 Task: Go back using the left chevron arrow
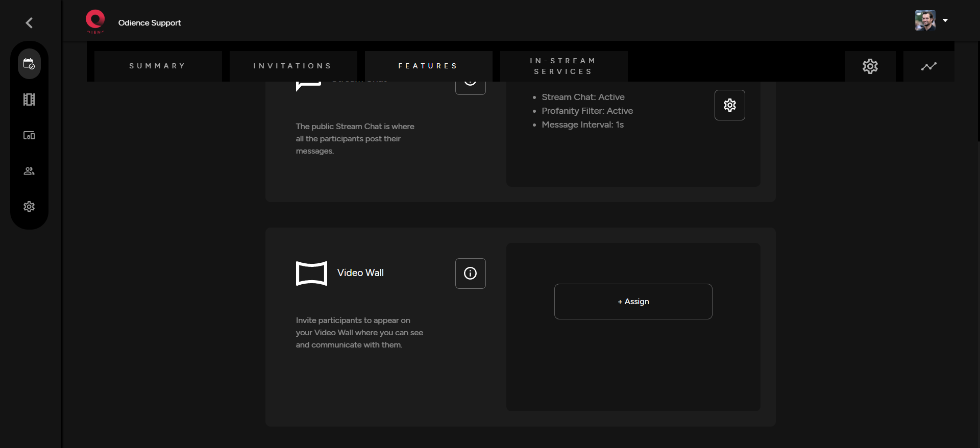click(x=29, y=23)
